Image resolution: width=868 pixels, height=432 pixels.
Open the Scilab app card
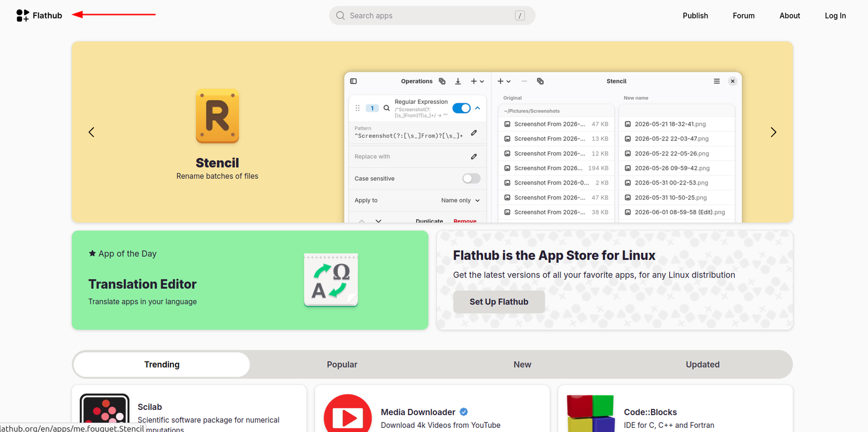[x=189, y=409]
